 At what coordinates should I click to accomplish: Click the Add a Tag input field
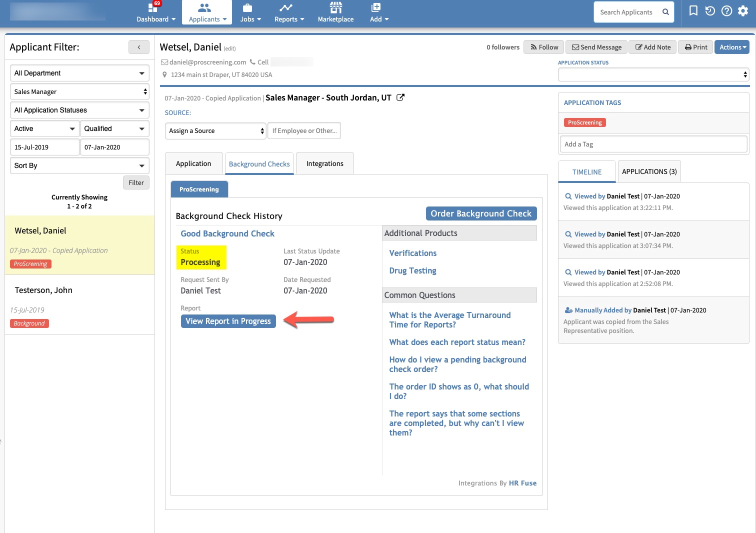[652, 144]
